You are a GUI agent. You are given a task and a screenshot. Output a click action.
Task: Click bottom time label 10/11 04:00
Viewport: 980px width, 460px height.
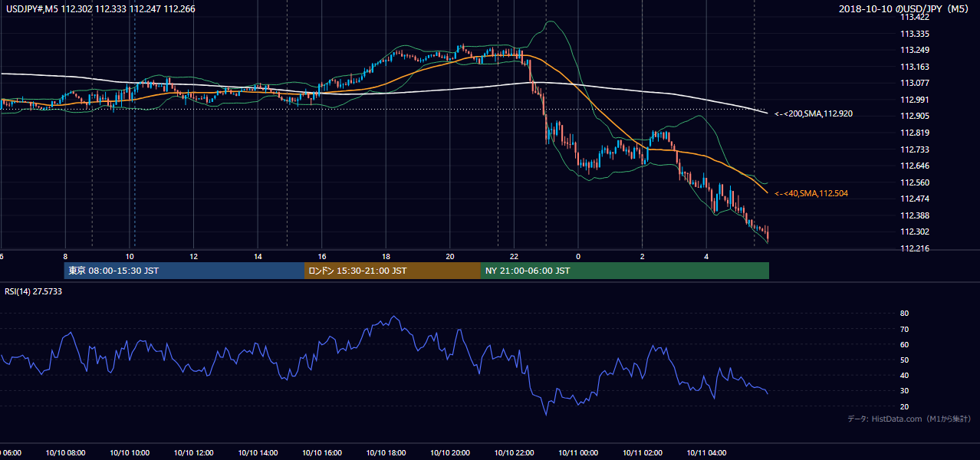click(x=706, y=453)
